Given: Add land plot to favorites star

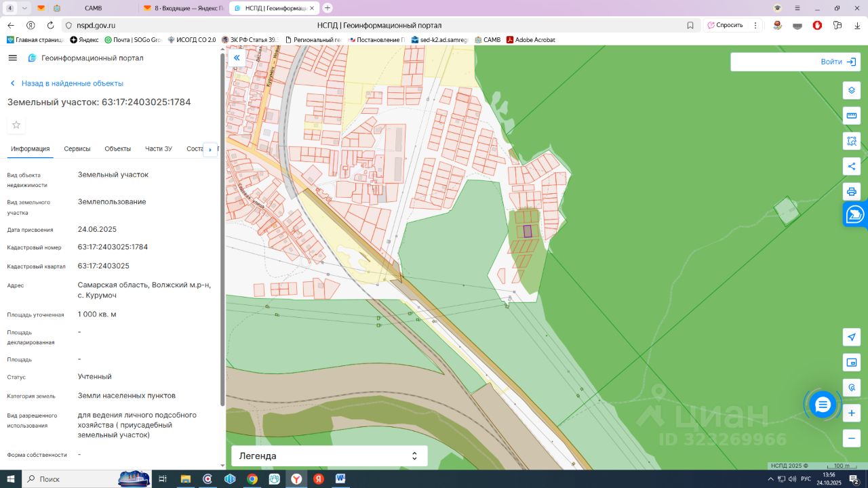Looking at the screenshot, I should (x=16, y=125).
